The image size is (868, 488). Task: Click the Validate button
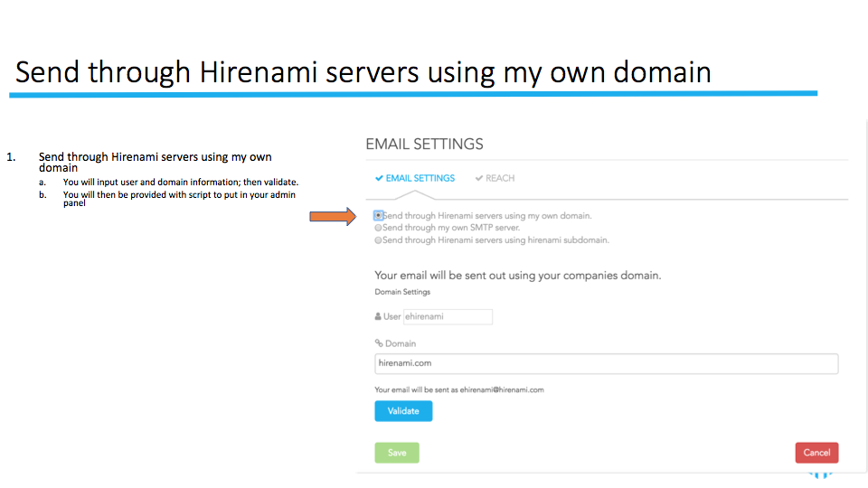403,411
